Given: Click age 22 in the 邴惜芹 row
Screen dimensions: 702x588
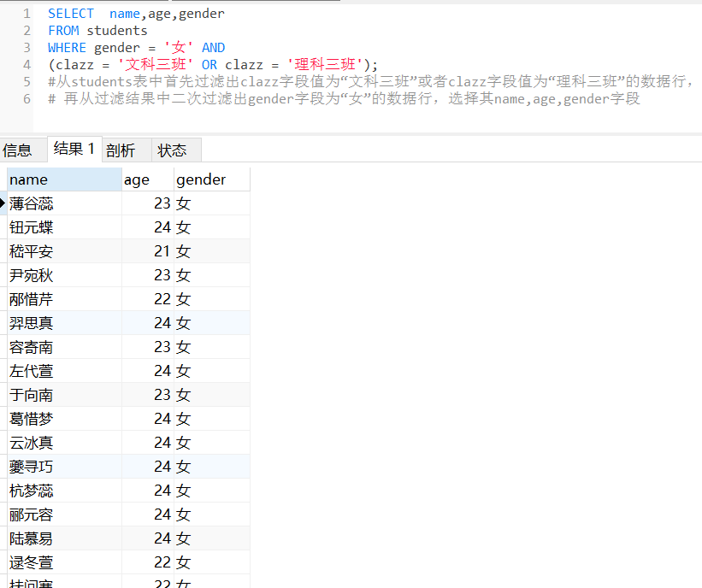Looking at the screenshot, I should 148,299.
